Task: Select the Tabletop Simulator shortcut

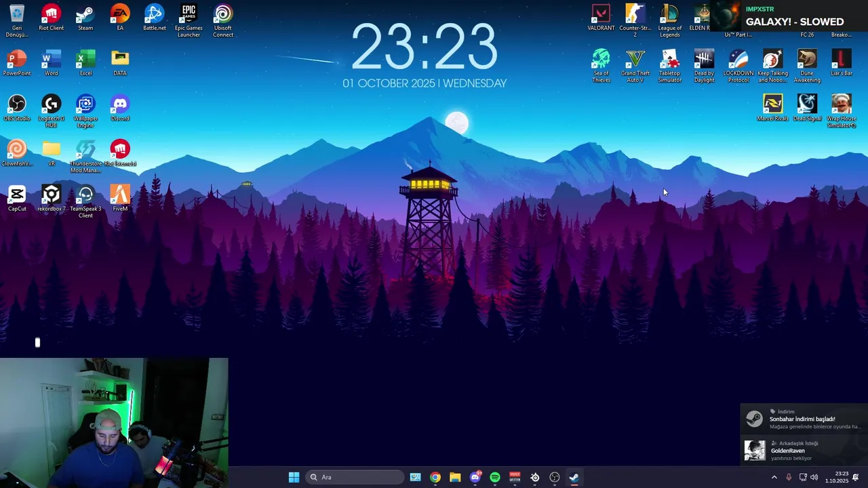Action: 669,66
